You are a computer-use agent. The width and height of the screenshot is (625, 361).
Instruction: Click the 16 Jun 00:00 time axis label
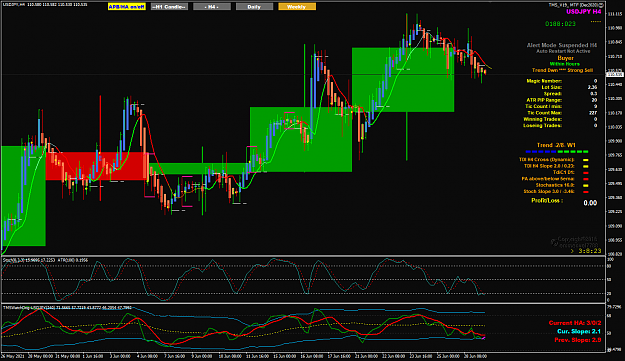point(312,356)
